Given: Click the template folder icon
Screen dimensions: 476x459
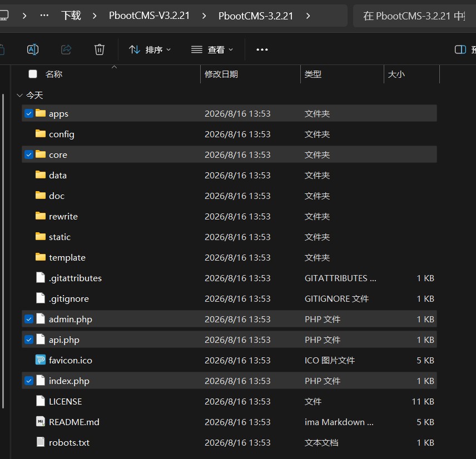Looking at the screenshot, I should tap(41, 257).
